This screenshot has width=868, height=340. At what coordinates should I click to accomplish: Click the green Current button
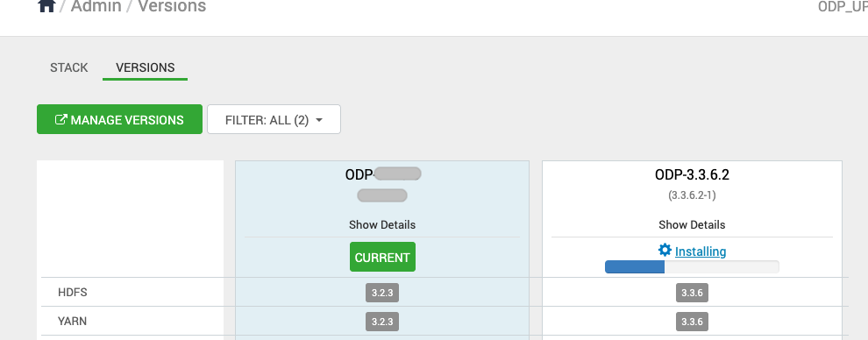pos(382,257)
